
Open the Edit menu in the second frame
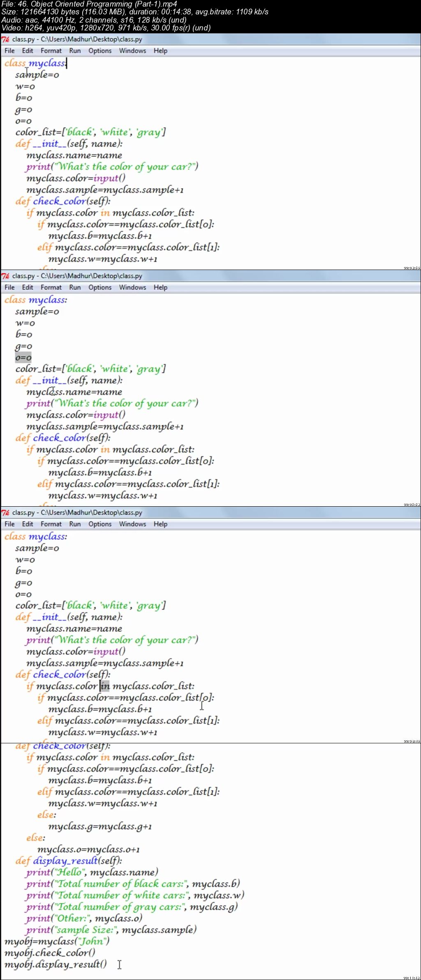point(28,287)
